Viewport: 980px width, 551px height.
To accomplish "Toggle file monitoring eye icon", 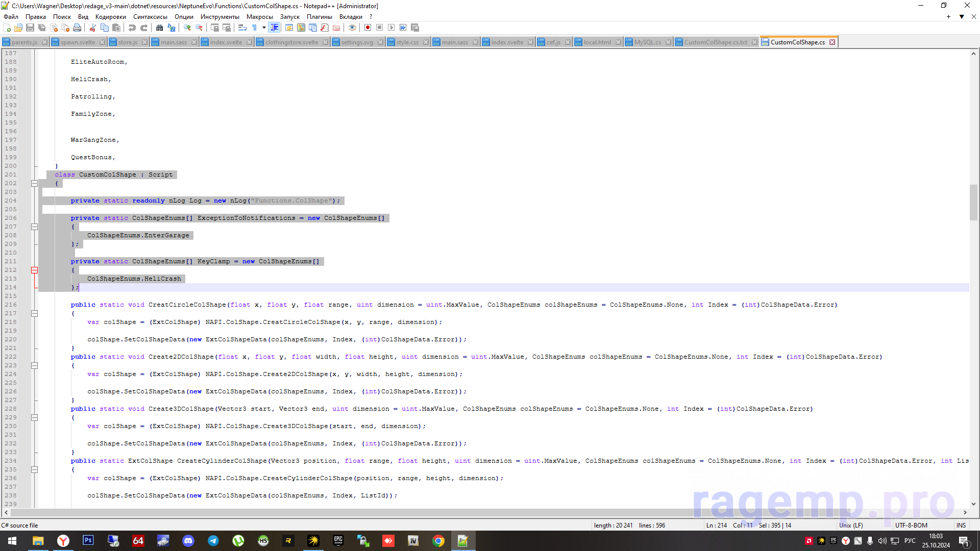I will tap(352, 28).
